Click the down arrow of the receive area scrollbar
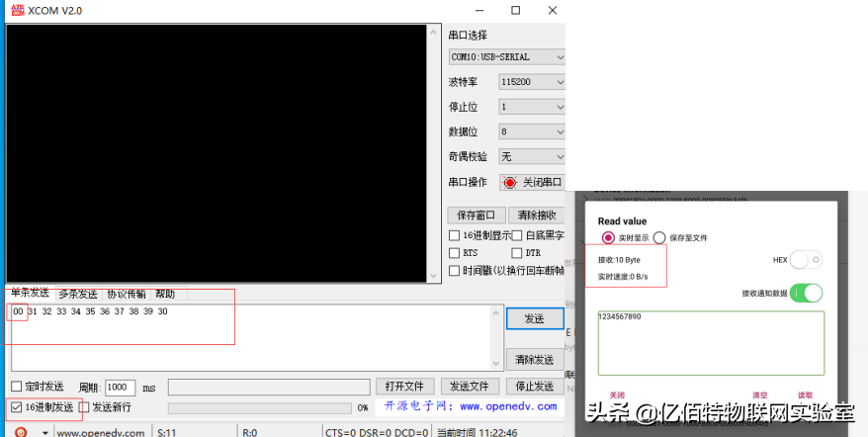 (434, 275)
